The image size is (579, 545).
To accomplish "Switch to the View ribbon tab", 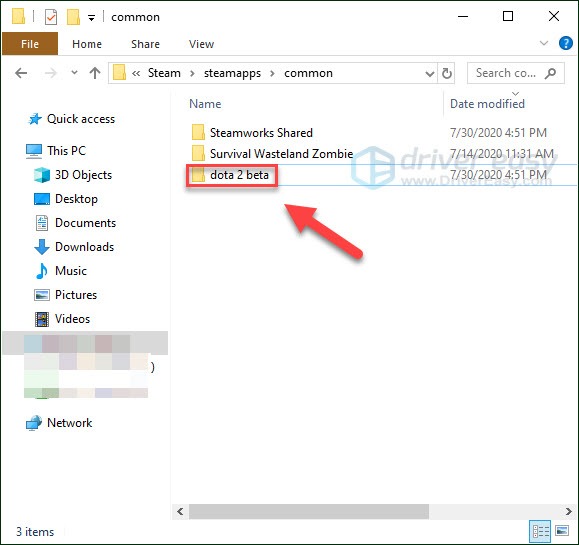I will click(201, 44).
